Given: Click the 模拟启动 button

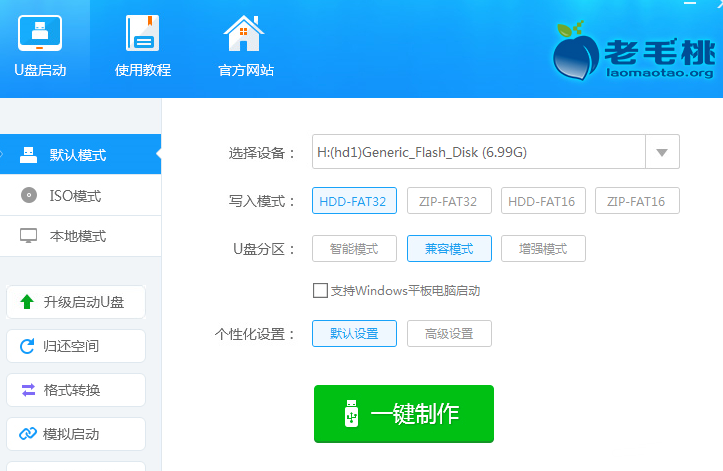Looking at the screenshot, I should click(x=76, y=434).
